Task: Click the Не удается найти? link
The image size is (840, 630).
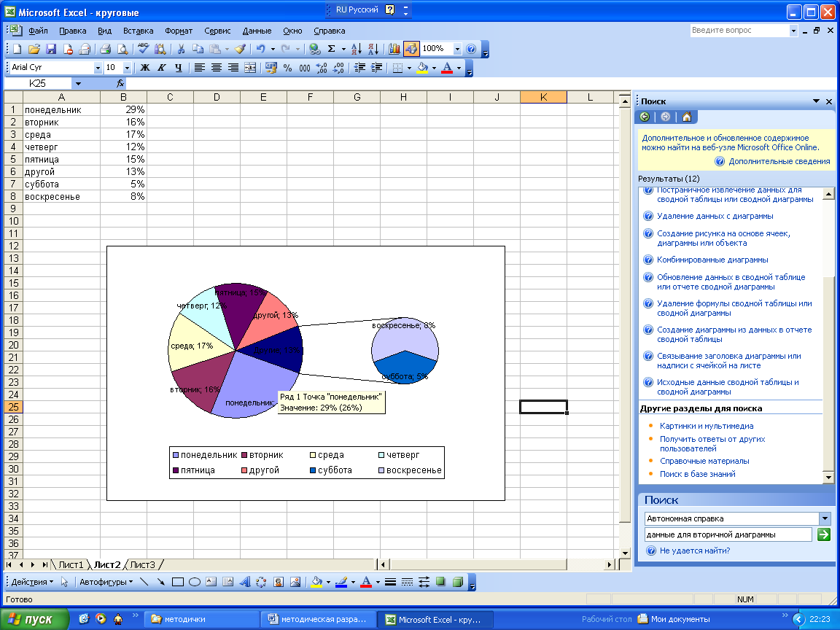Action: click(x=695, y=551)
